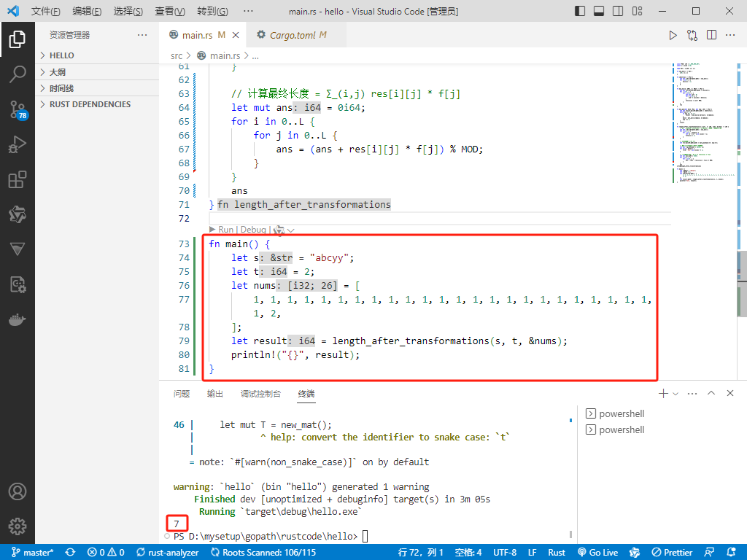This screenshot has height=560, width=747.
Task: Switch to the 调试控制台 panel tab
Action: [x=260, y=394]
